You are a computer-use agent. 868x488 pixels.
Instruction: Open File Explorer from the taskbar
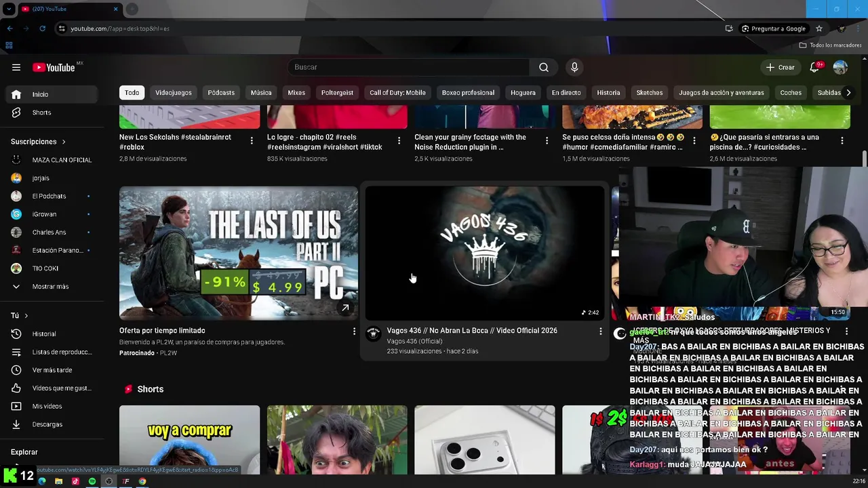pyautogui.click(x=58, y=481)
